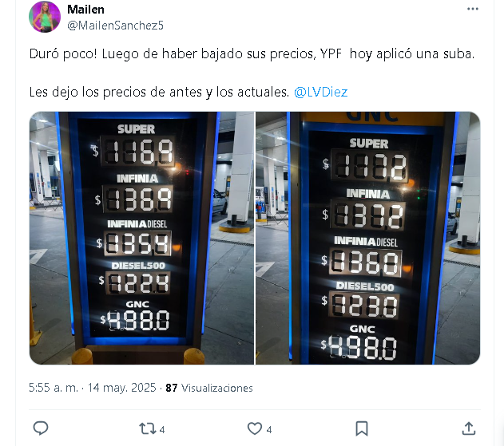Click the GNC price display in right photo
The image size is (504, 446).
coord(363,348)
